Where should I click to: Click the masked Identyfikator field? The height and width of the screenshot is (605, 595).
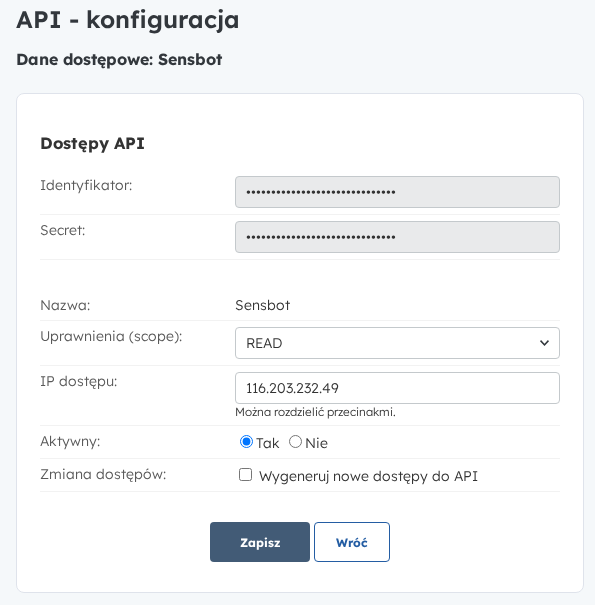tap(397, 192)
